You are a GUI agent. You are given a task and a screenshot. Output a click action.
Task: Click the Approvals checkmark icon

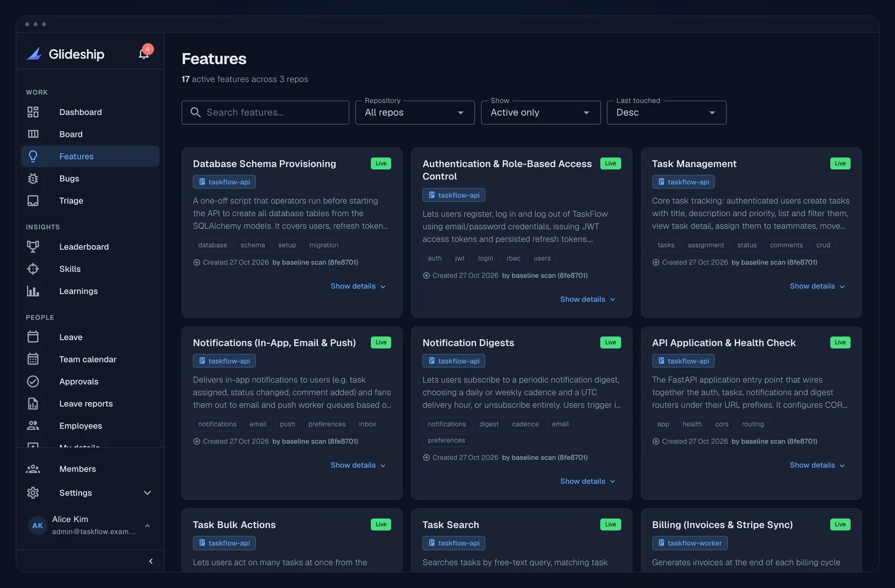[33, 381]
